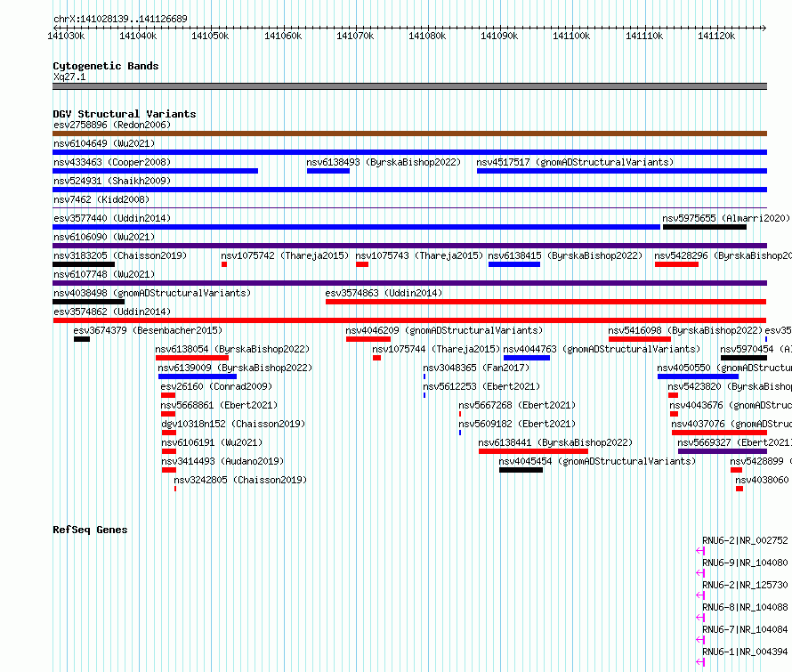Select nsv6106090 (Wu2021) label
Image resolution: width=792 pixels, height=672 pixels.
(x=104, y=237)
